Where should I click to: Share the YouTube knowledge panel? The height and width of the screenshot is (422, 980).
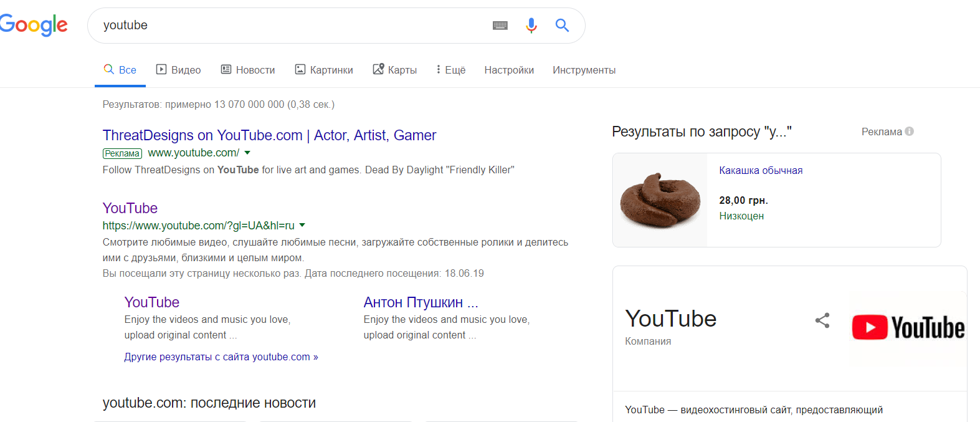click(822, 320)
